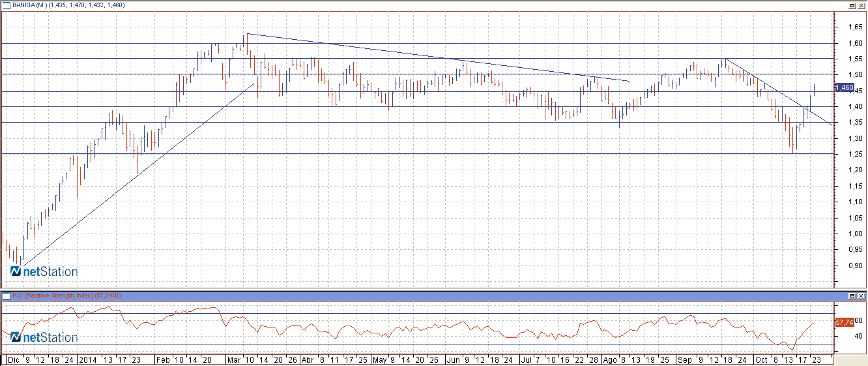Click the Sep month label on time axis
Screen dimensions: 868x366
[685, 359]
